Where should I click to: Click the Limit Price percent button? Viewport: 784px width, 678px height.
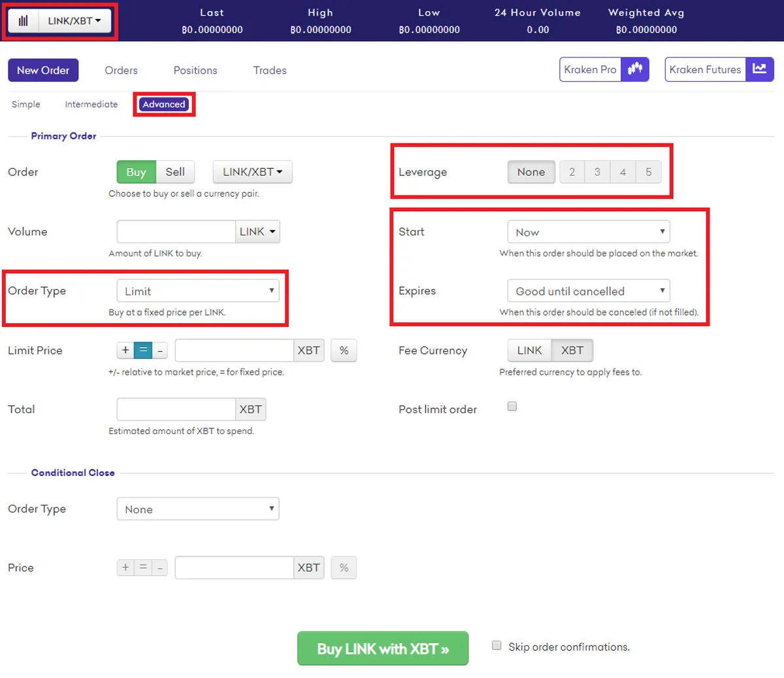[344, 350]
